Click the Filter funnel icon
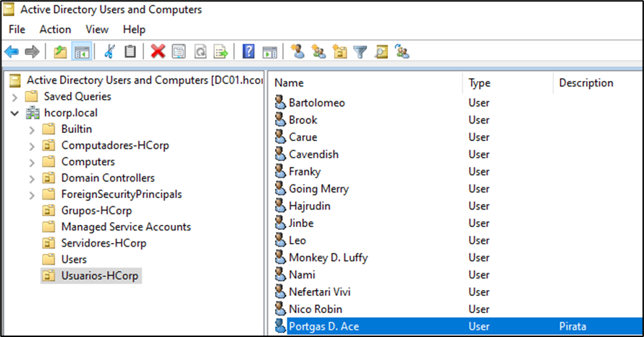The image size is (644, 337). pos(360,51)
